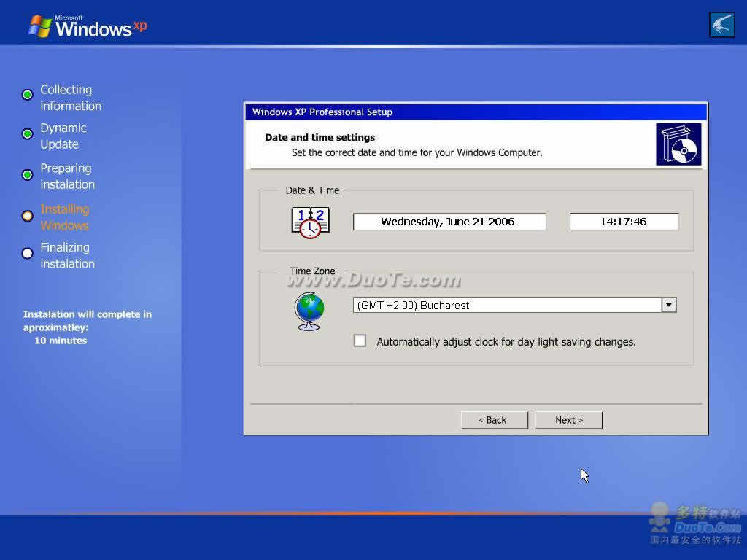Click the Windows XP flag logo
Viewport: 747px width, 560px height.
pos(40,26)
